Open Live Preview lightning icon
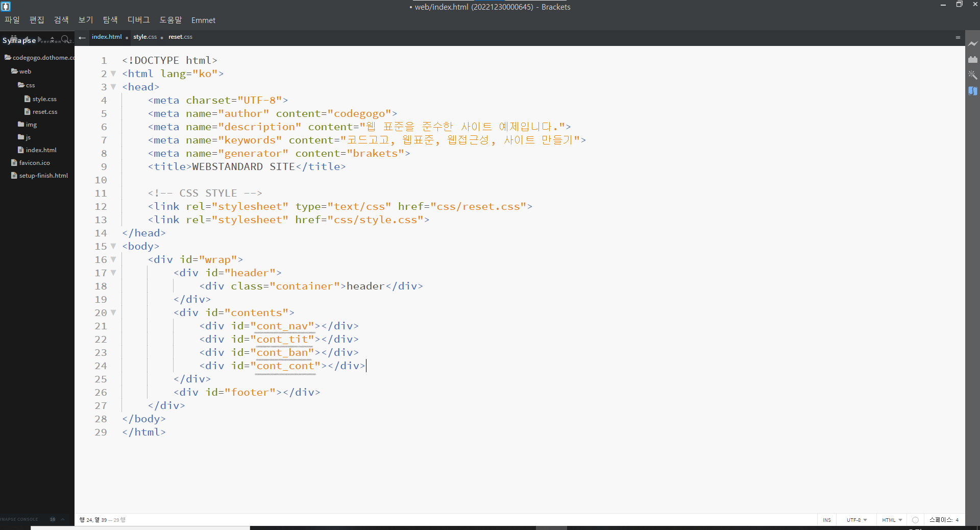The width and height of the screenshot is (980, 530). 973,44
